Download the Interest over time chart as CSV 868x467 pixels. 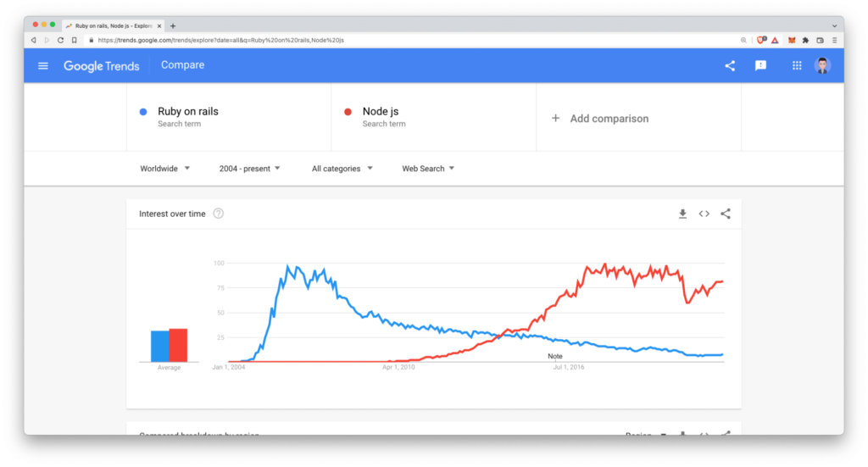682,214
